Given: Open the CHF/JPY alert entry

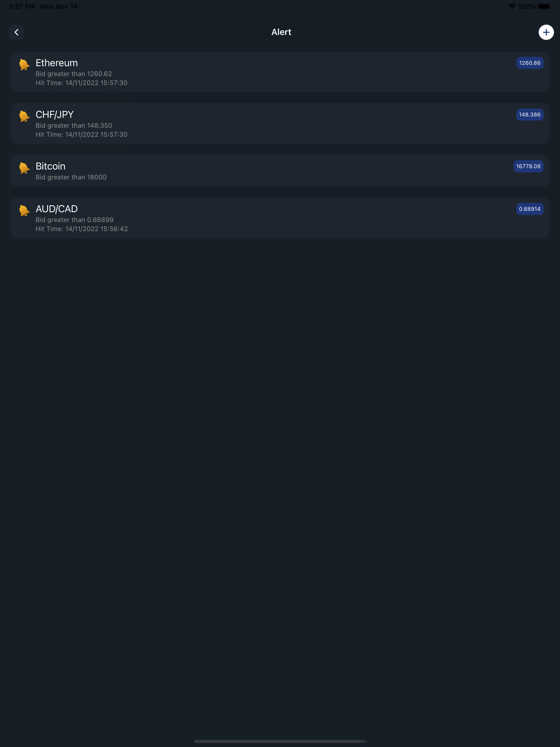Looking at the screenshot, I should point(280,124).
